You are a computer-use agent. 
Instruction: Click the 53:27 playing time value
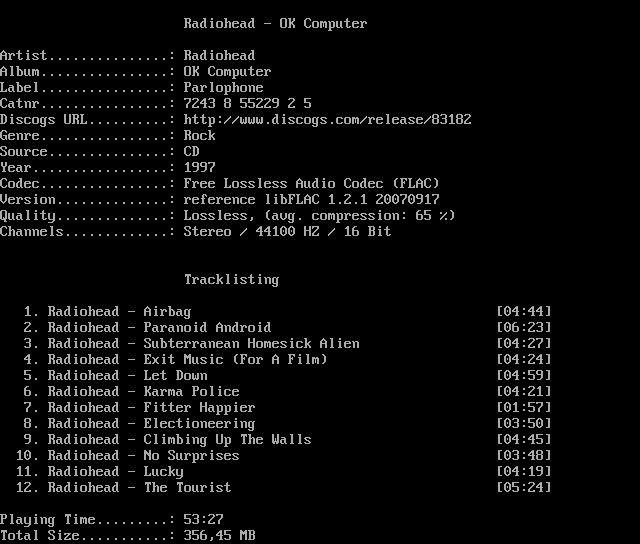(x=203, y=520)
